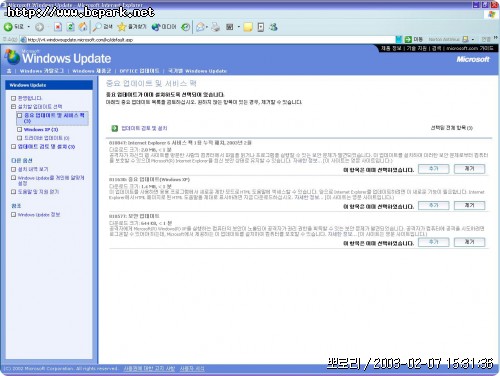This screenshot has width=500, height=376.
Task: Click the Messenger people toolbar icon
Action: tap(274, 27)
